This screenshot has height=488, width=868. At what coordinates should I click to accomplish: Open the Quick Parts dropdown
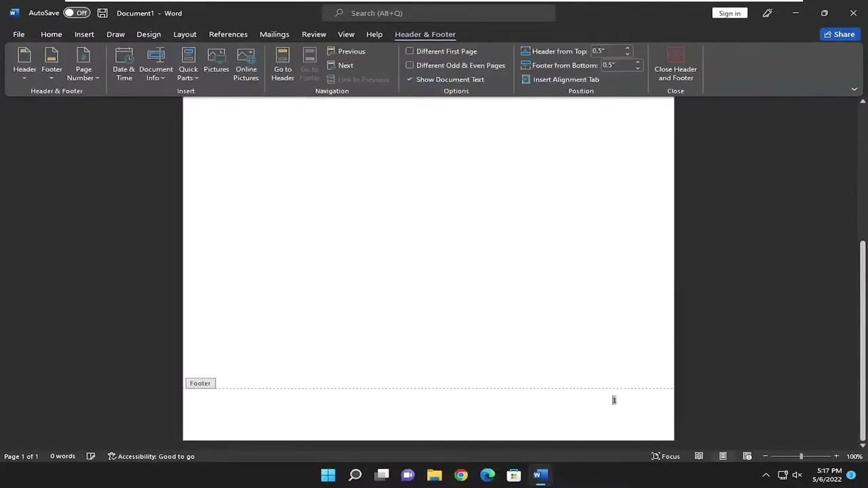click(188, 65)
